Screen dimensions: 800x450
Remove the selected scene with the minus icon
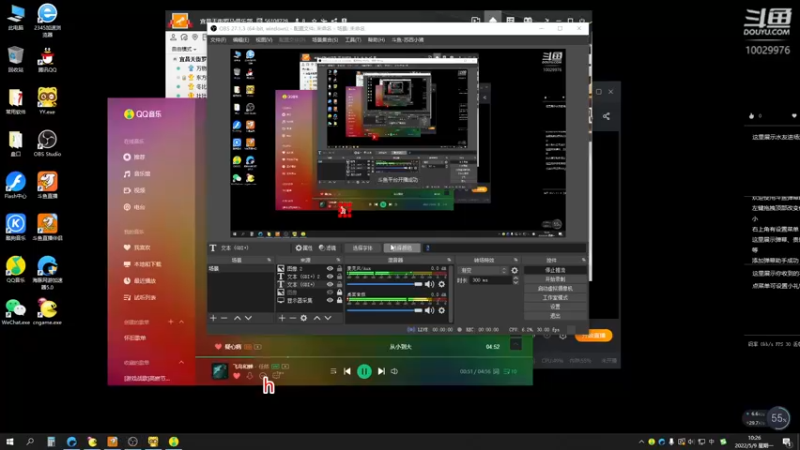[224, 318]
